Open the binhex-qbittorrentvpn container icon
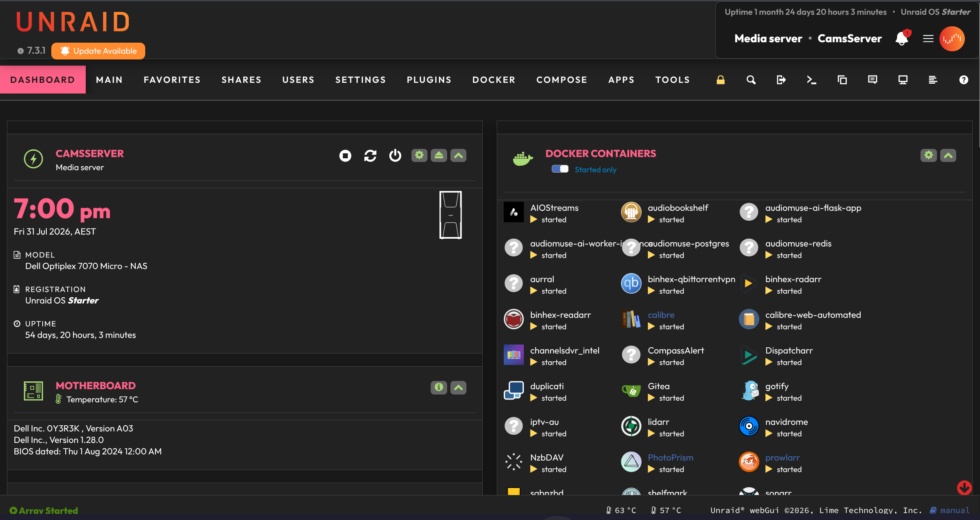 (631, 283)
